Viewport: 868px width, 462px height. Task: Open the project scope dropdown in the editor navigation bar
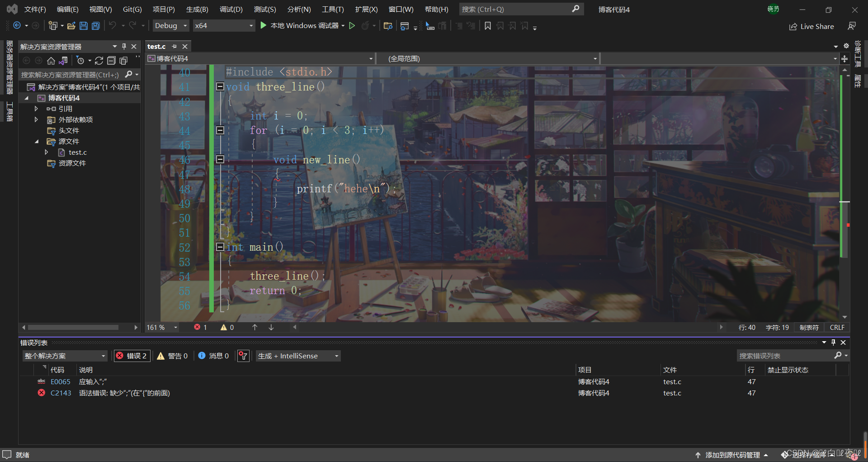tap(261, 59)
